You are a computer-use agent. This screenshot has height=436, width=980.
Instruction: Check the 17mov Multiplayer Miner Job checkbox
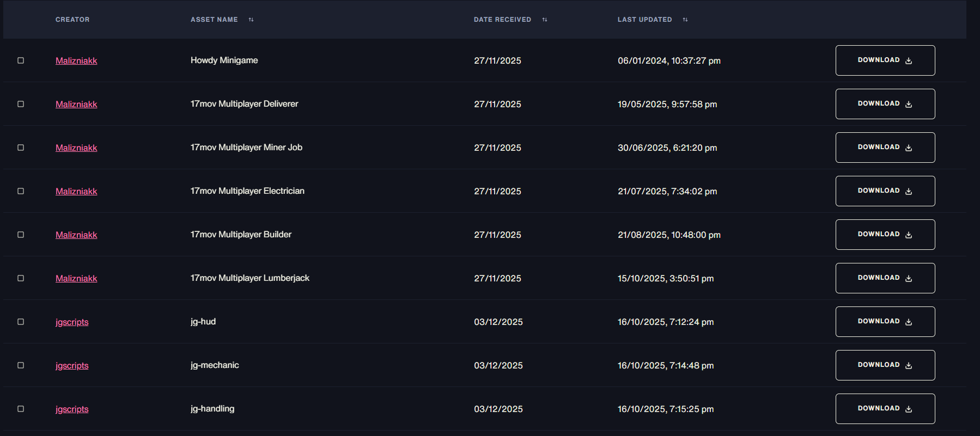21,148
